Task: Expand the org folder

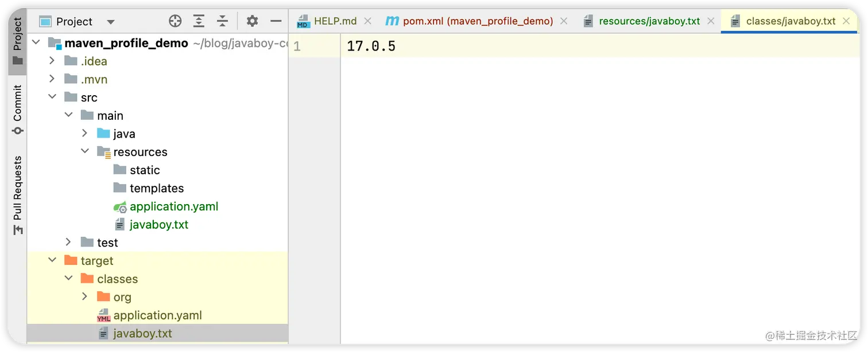Action: (x=85, y=297)
